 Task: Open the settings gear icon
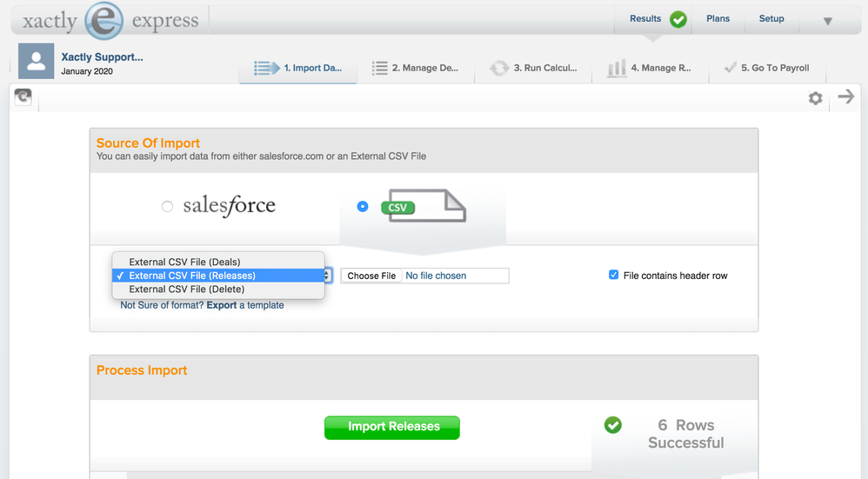click(815, 98)
